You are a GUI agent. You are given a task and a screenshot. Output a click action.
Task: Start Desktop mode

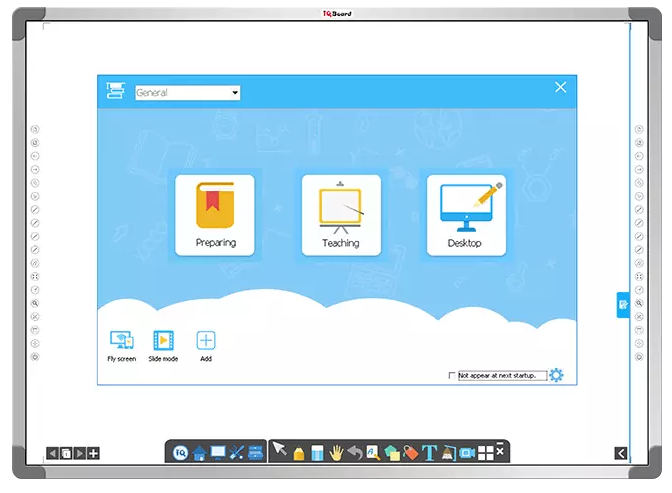click(466, 215)
